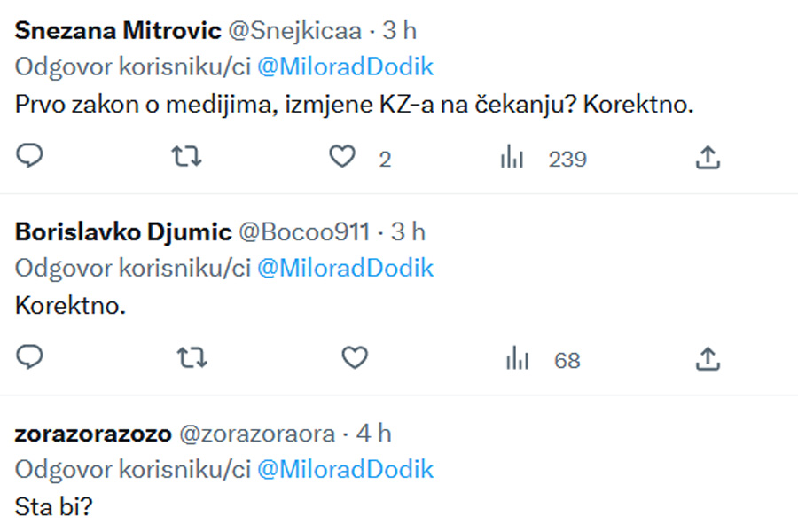The height and width of the screenshot is (532, 798).
Task: Share Snezana Mitrovic's tweet
Action: (706, 158)
